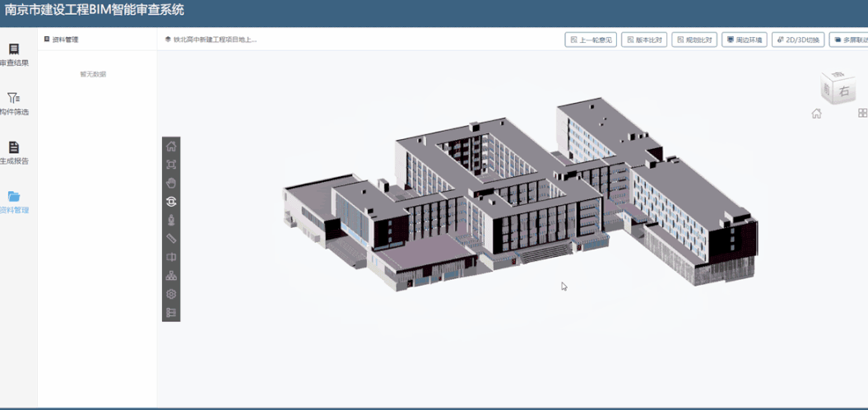Open the 构件筛选 sidebar section
Viewport: 868px width, 410px height.
(x=14, y=105)
